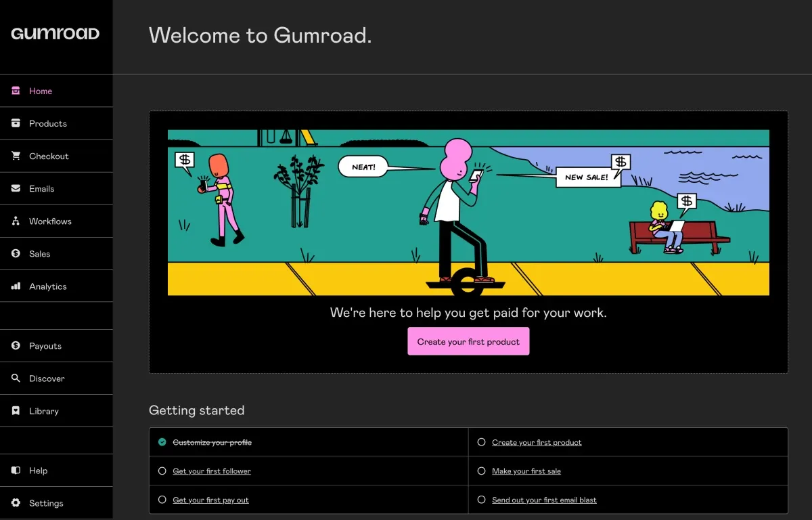
Task: Mark 'Make your first sale' as done
Action: 481,471
